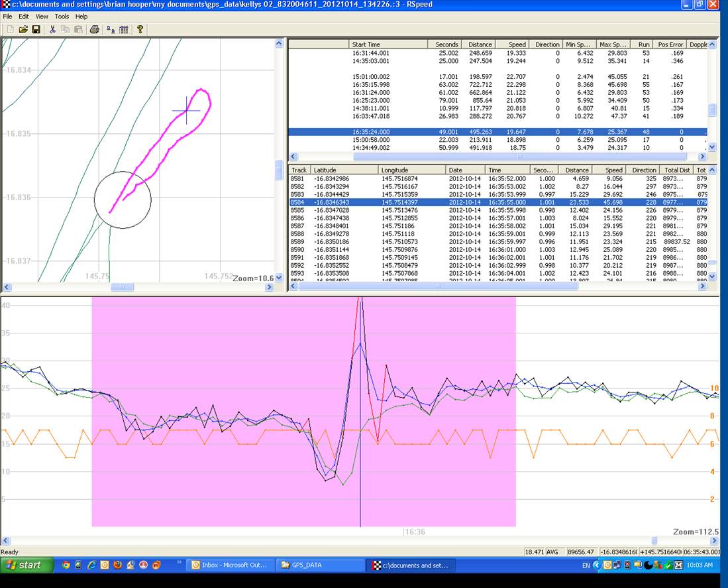Sort the track table by the Latitude header

click(344, 170)
